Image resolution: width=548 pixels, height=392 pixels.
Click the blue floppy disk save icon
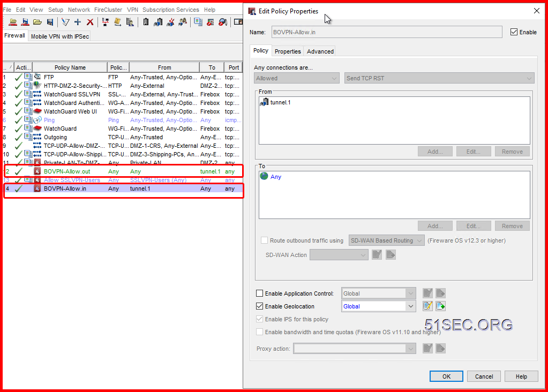[50, 22]
